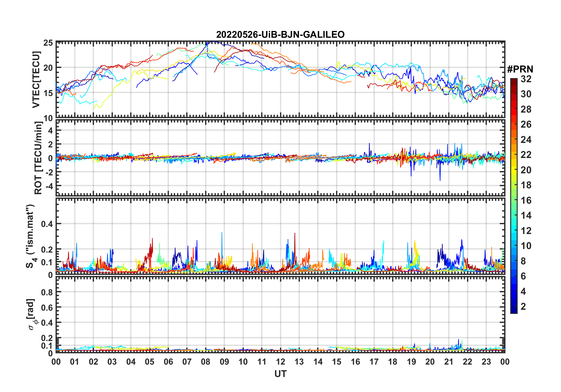The height and width of the screenshot is (392, 561).
Task: Click the VTEC axis tick label 25
Action: click(x=48, y=43)
